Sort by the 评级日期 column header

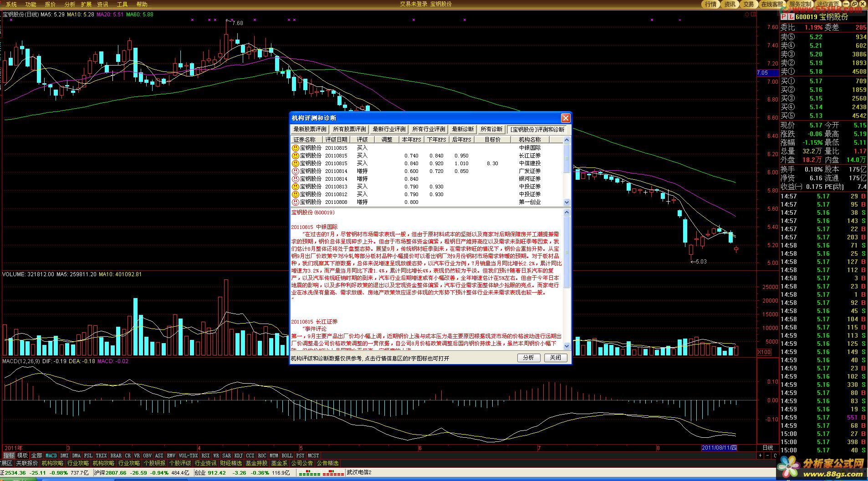pos(336,140)
